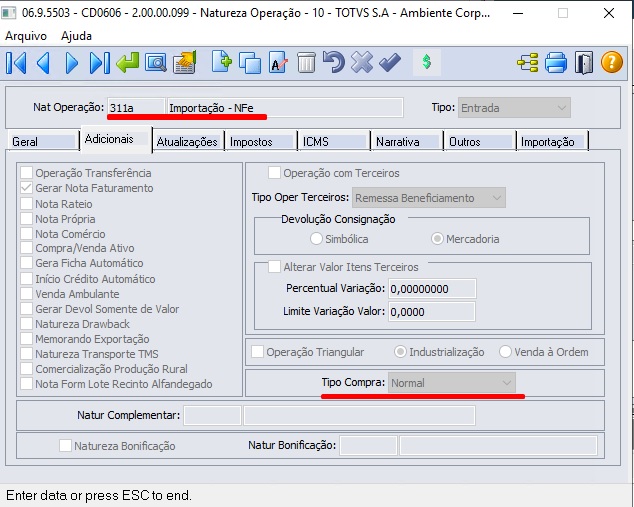The height and width of the screenshot is (507, 634).
Task: Check Nota Comércio option
Action: [x=27, y=234]
